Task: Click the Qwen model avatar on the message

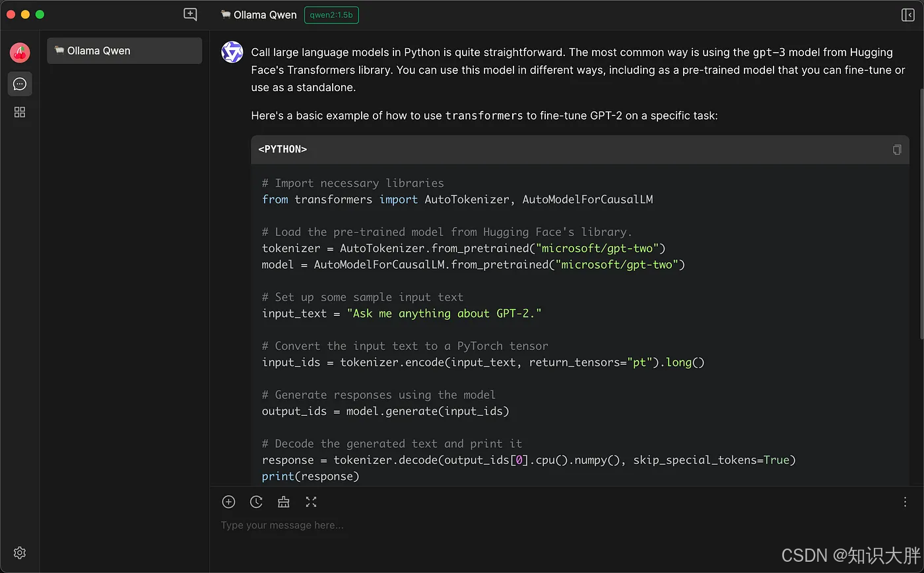Action: 232,52
